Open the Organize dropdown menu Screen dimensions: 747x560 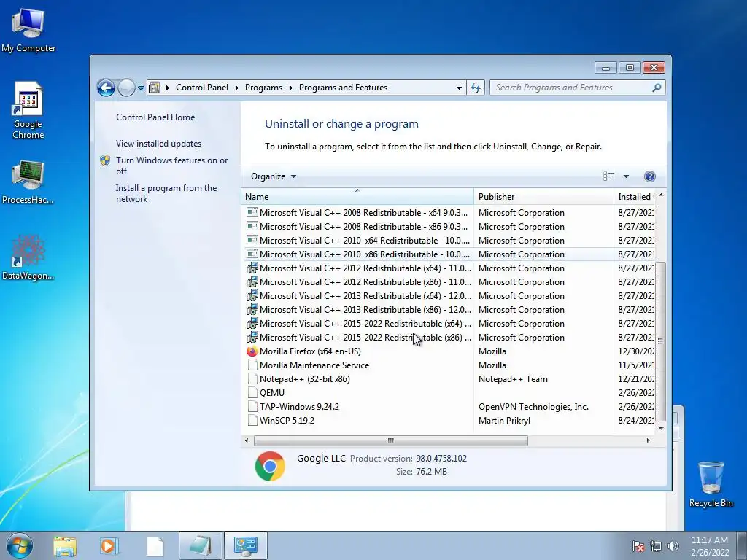[x=274, y=176]
